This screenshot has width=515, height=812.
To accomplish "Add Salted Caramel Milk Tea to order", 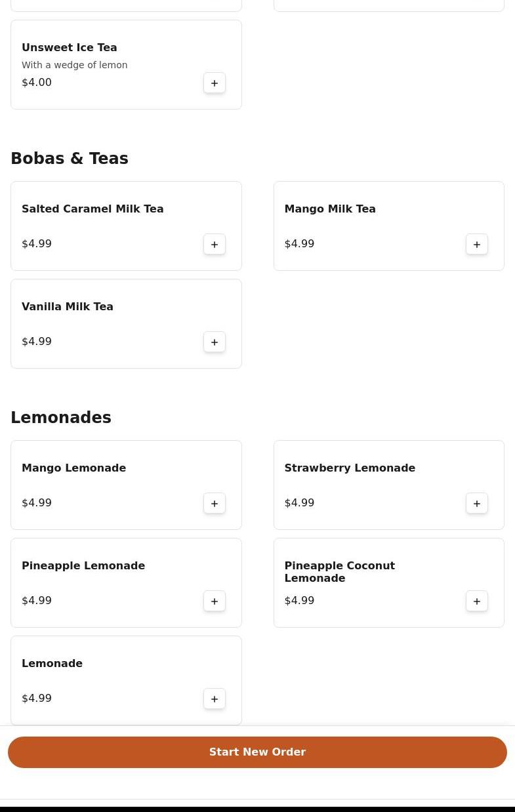I will (215, 244).
